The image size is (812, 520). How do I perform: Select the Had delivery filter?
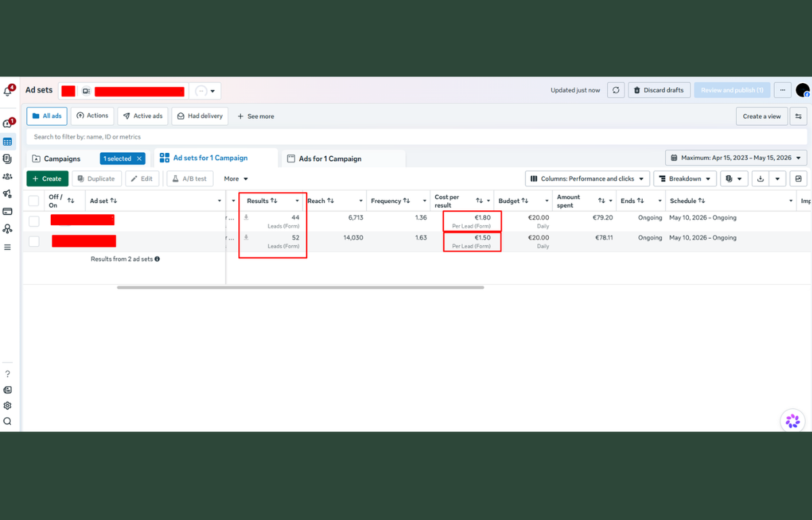click(x=200, y=116)
